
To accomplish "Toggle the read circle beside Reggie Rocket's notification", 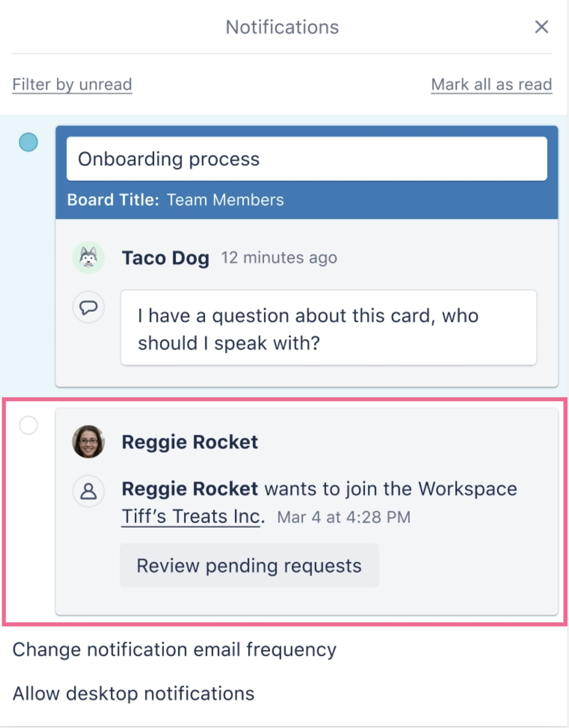I will [28, 425].
